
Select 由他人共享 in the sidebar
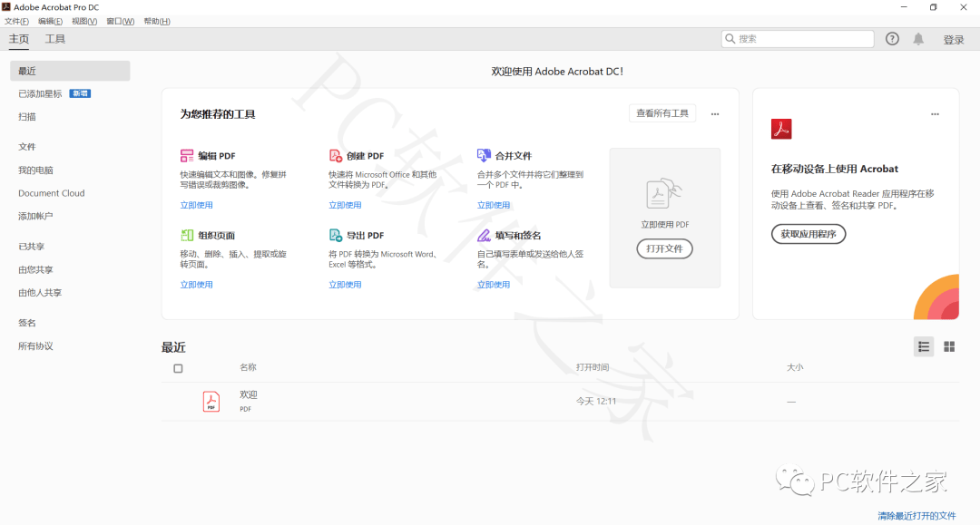40,292
